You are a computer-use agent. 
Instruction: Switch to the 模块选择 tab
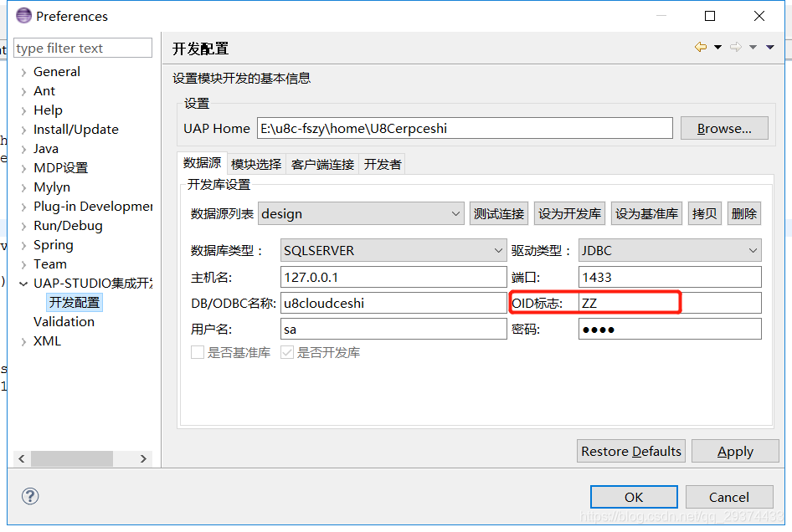click(x=256, y=164)
